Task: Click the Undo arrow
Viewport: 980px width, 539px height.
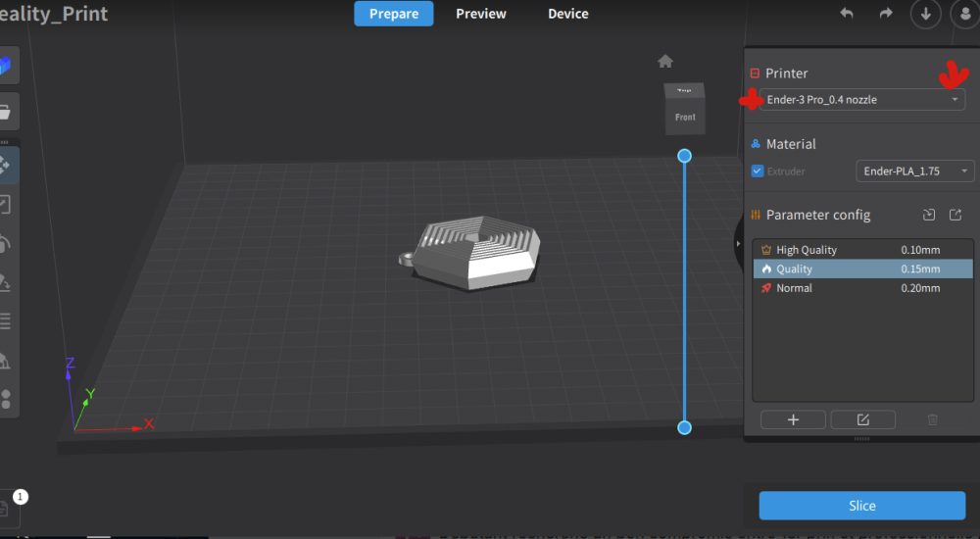Action: 847,13
